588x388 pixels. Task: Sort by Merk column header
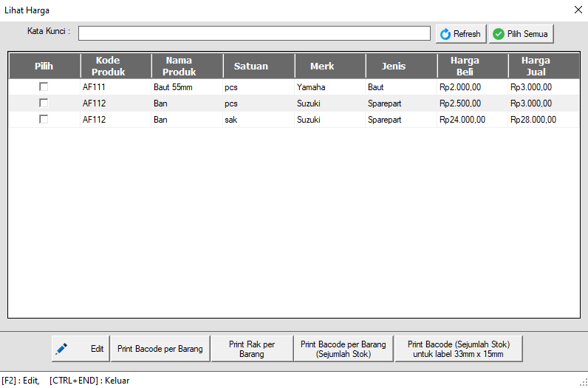pyautogui.click(x=330, y=66)
